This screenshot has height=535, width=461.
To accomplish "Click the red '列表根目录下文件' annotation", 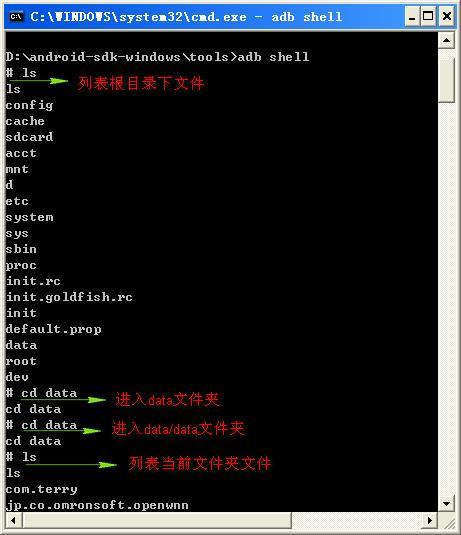I will click(x=140, y=83).
